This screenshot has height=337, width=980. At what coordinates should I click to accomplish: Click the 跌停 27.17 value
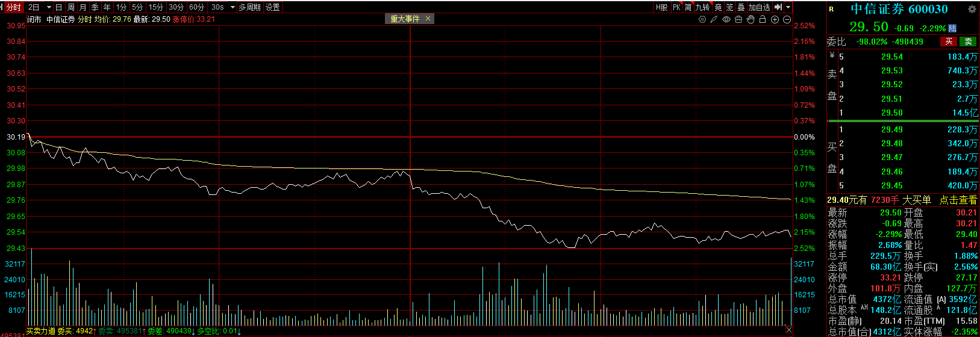click(x=966, y=277)
